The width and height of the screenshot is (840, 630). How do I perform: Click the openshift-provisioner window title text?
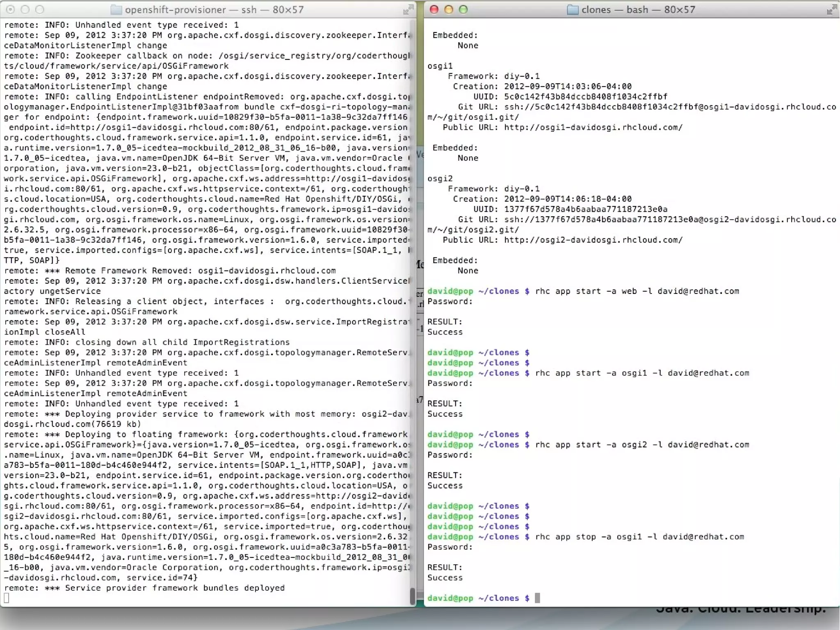(x=214, y=9)
